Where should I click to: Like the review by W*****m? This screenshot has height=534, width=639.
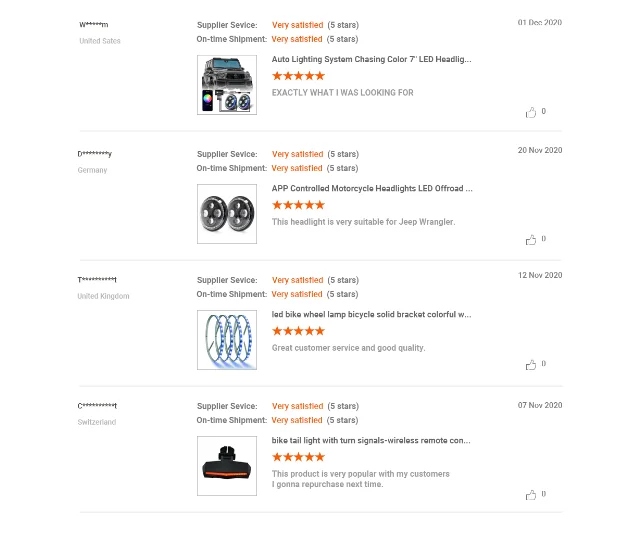[531, 113]
